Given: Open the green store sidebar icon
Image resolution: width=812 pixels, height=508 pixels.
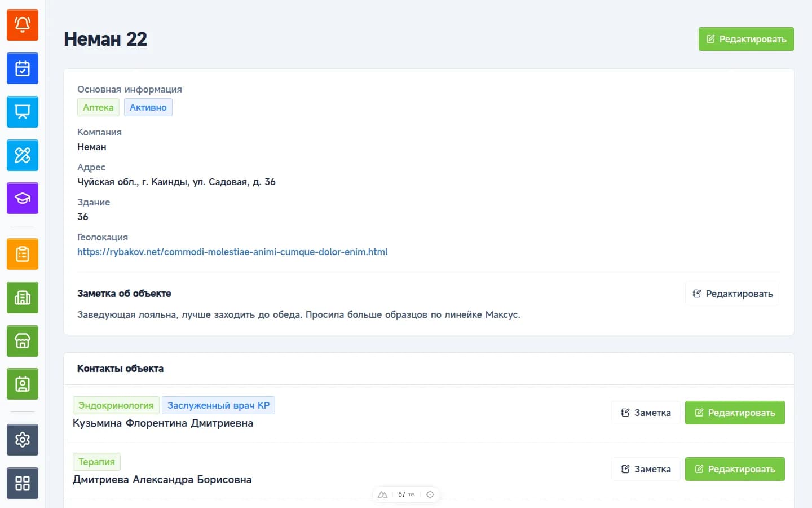Looking at the screenshot, I should (23, 341).
